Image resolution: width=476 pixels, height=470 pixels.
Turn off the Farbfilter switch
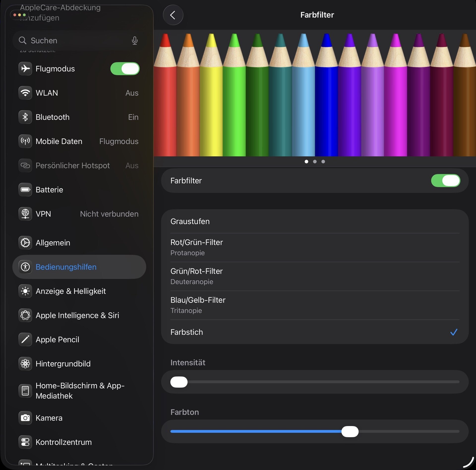[445, 181]
